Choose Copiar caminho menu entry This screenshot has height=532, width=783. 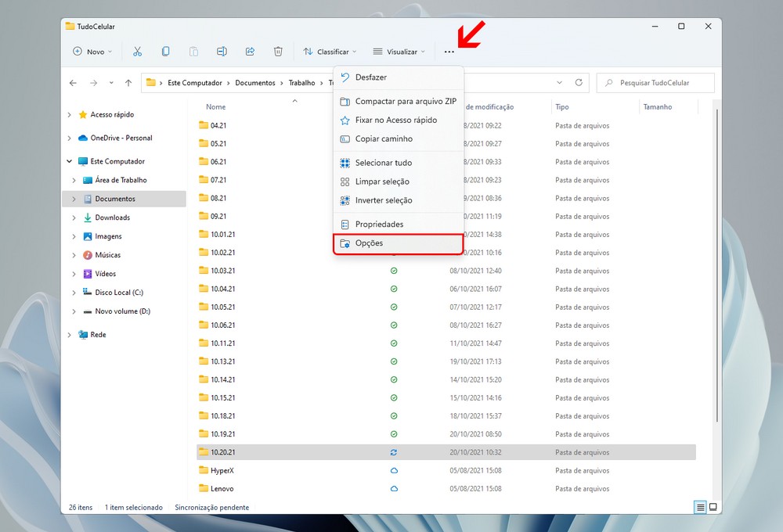(x=399, y=138)
